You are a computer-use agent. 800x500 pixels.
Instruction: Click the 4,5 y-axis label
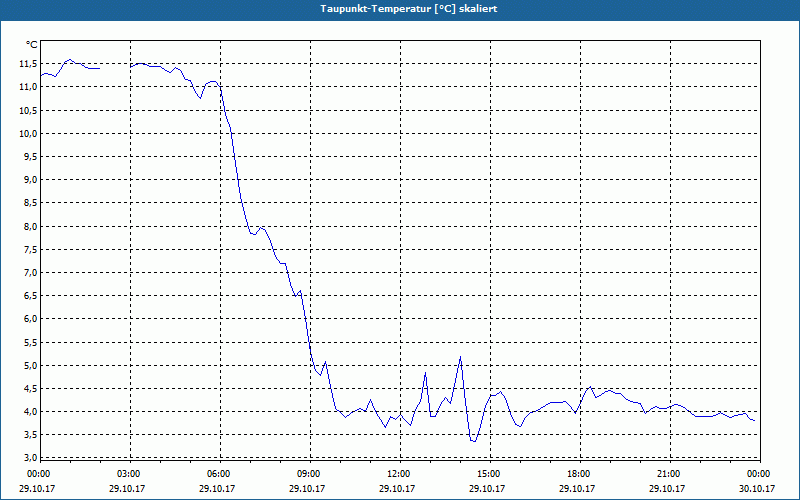coord(30,389)
